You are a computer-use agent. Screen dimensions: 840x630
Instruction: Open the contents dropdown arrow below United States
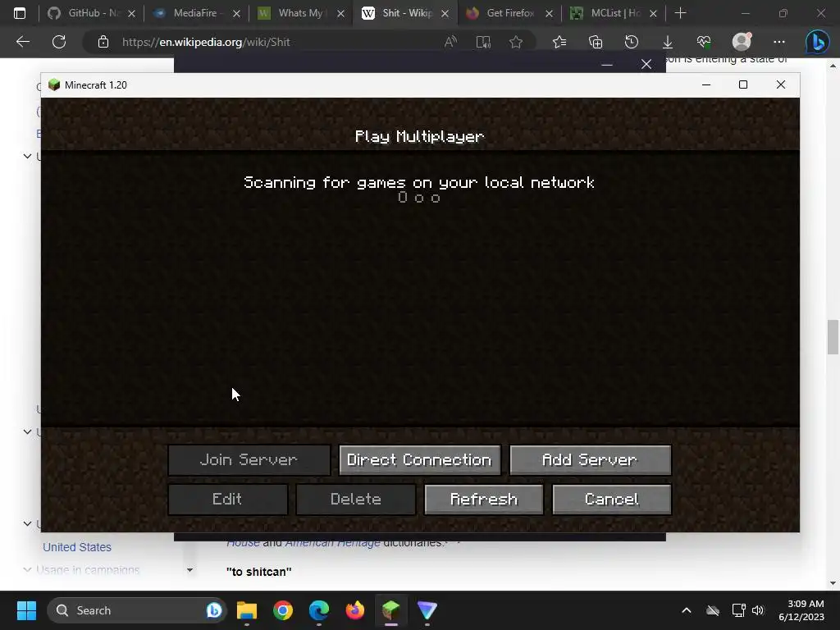[189, 570]
